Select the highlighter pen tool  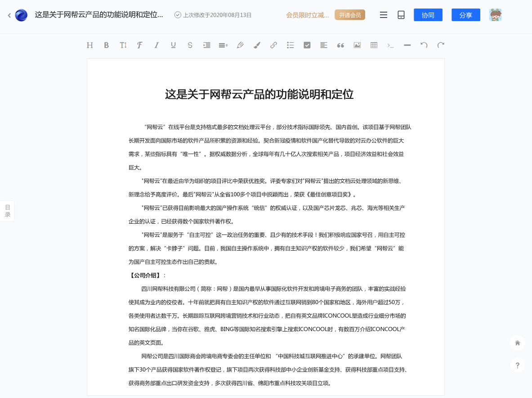point(240,45)
